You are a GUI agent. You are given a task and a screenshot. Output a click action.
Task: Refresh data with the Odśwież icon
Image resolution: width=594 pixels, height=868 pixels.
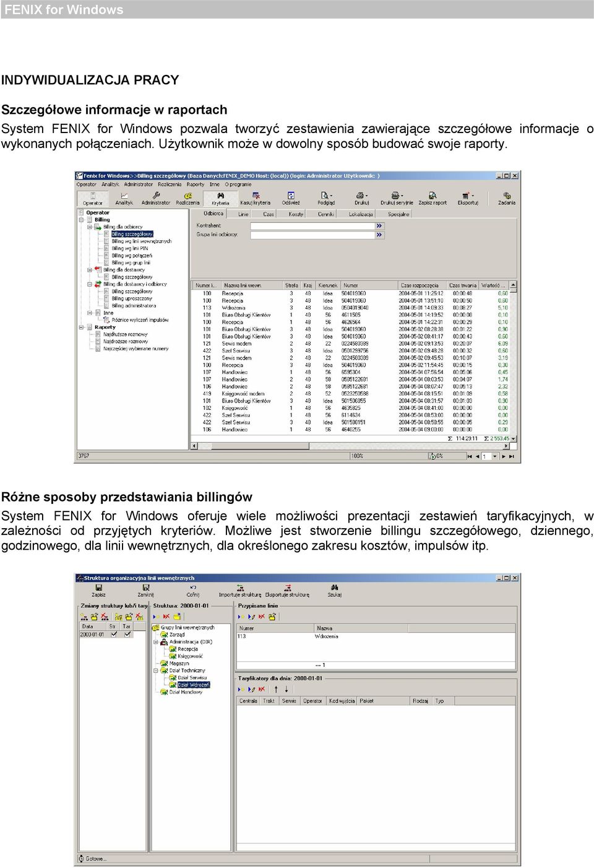coord(291,199)
